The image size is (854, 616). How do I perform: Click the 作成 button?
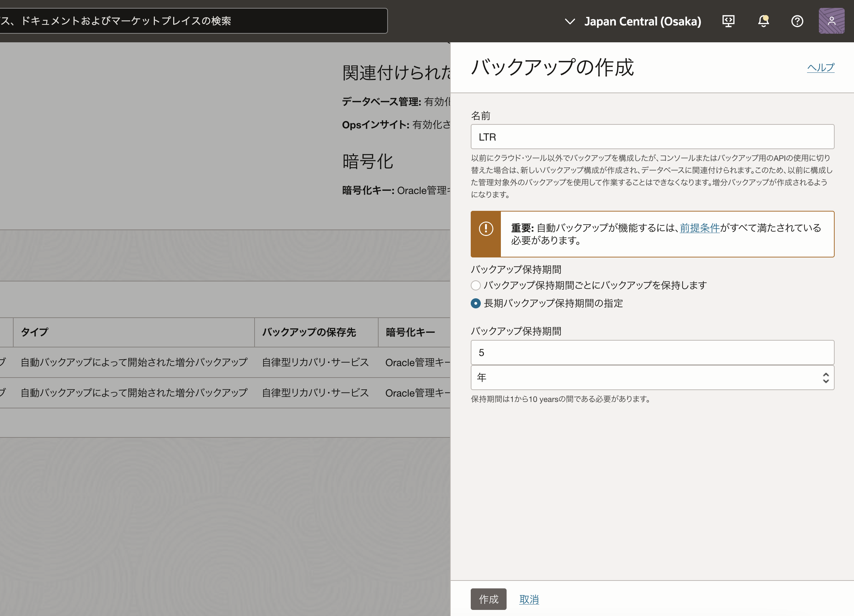coord(488,599)
